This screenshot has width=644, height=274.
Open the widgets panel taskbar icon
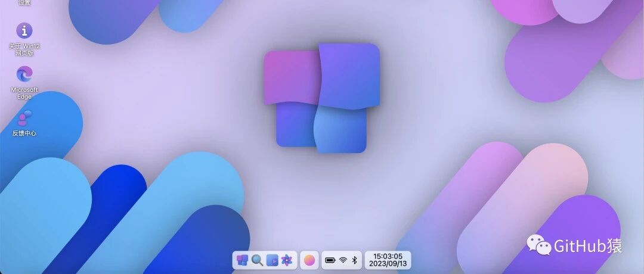(x=272, y=260)
